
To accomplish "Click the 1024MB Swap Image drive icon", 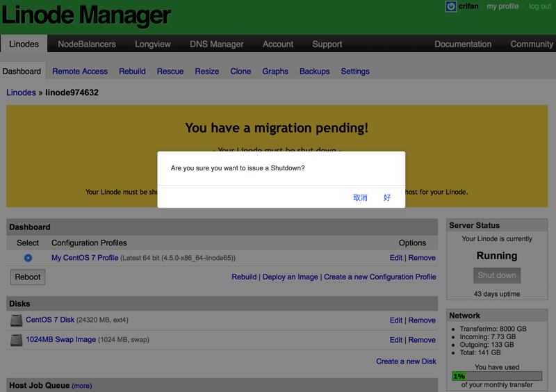I will [x=16, y=340].
